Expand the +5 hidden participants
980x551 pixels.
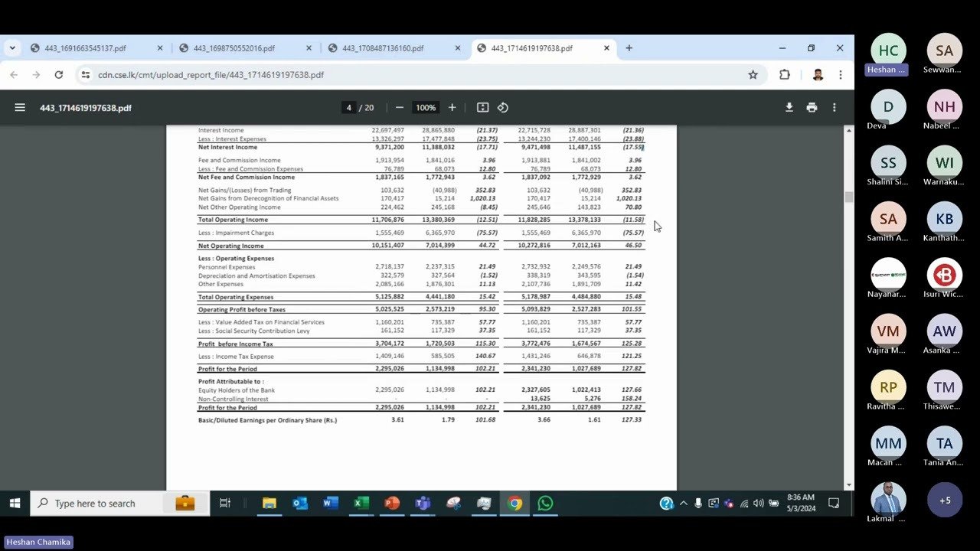[x=944, y=499]
